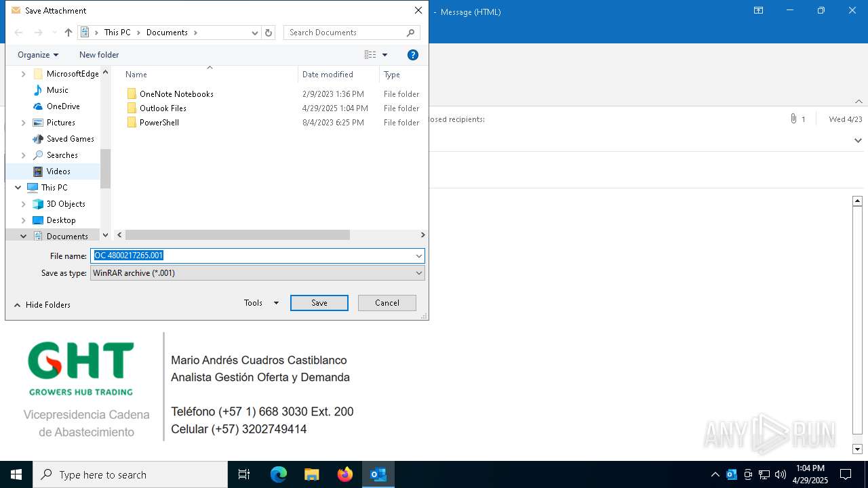
Task: Create a New folder
Action: click(x=99, y=55)
